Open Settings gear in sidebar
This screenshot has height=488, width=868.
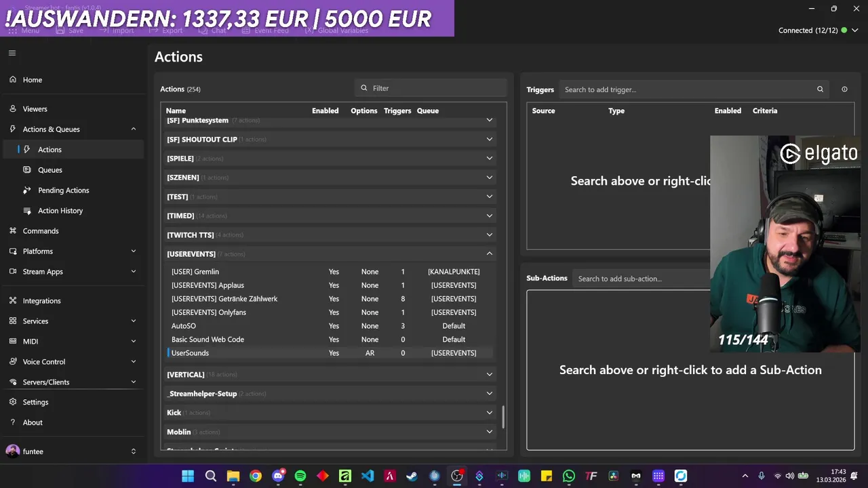[13, 402]
